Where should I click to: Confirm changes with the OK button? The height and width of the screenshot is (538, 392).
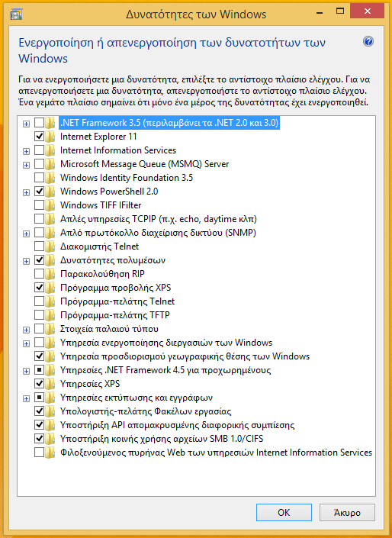pyautogui.click(x=284, y=512)
